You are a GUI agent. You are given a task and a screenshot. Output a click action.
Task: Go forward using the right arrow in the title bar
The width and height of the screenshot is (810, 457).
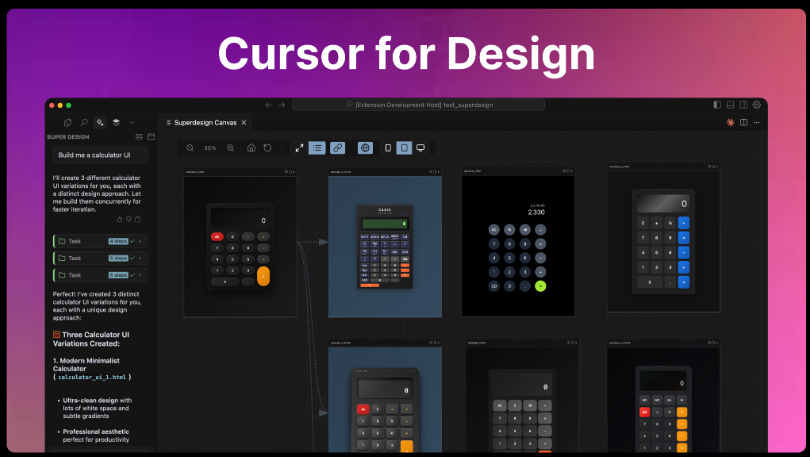pyautogui.click(x=282, y=105)
